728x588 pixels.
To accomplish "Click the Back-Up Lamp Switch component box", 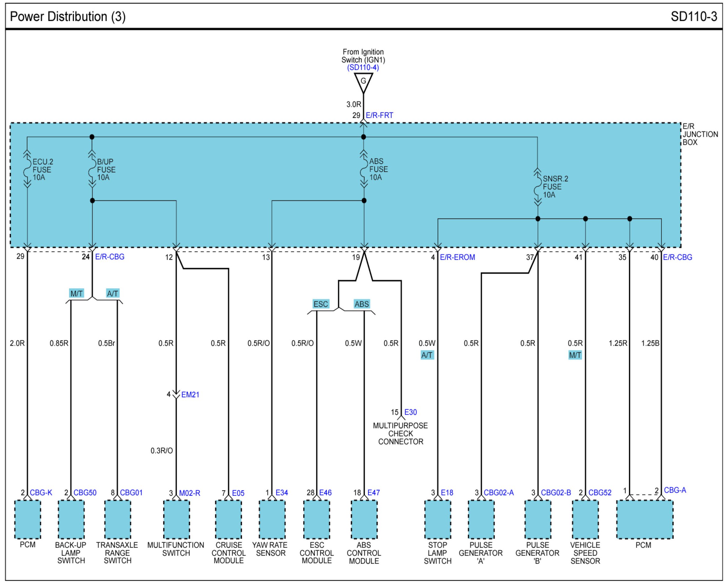I will 71,520.
